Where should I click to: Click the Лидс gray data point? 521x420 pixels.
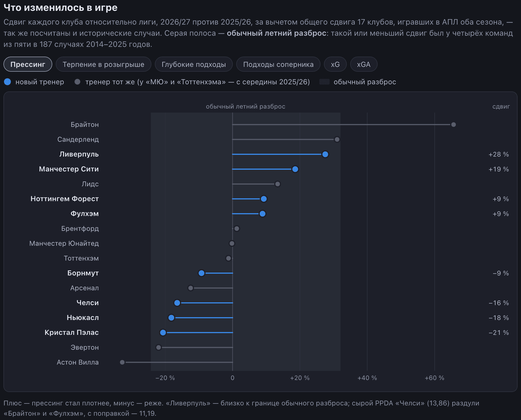277,184
